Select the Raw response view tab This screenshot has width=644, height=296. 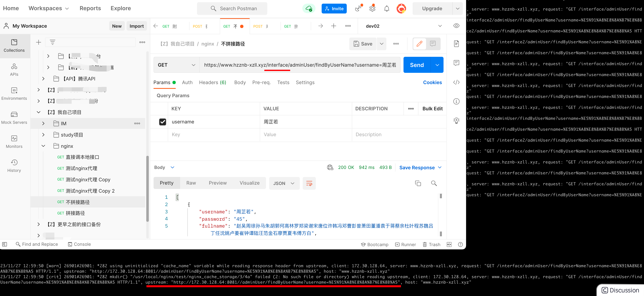pyautogui.click(x=191, y=183)
